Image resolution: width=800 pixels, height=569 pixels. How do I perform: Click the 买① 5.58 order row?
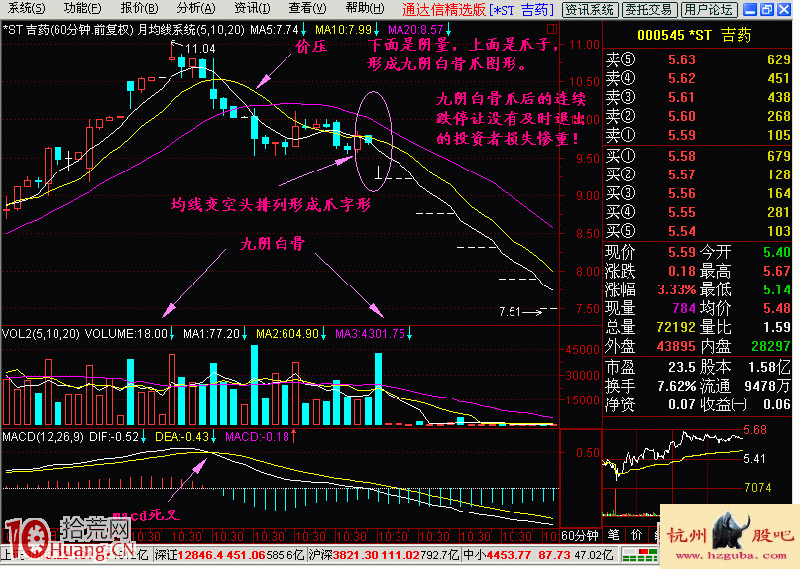(697, 156)
